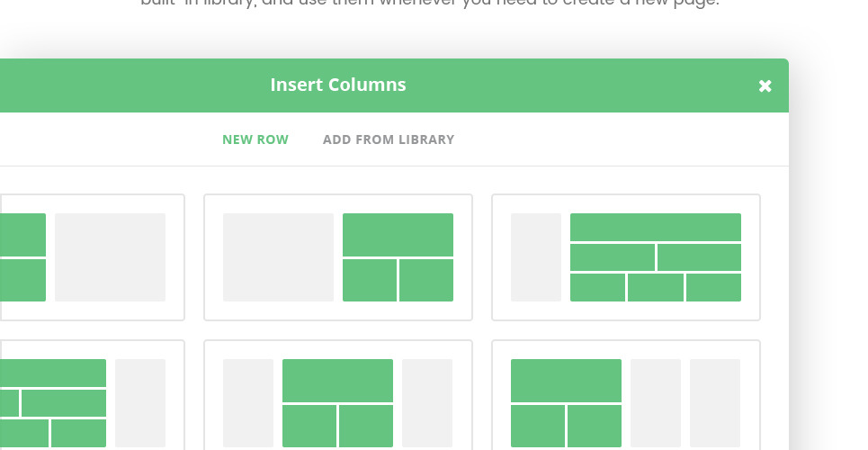Viewport: 868px width, 450px height.
Task: Switch to the New Row tab
Action: click(255, 139)
